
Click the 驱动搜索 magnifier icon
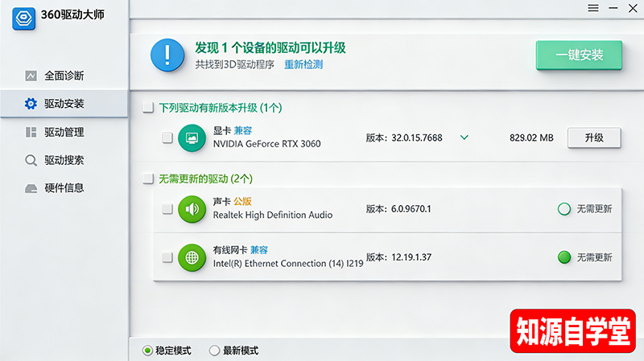click(31, 160)
